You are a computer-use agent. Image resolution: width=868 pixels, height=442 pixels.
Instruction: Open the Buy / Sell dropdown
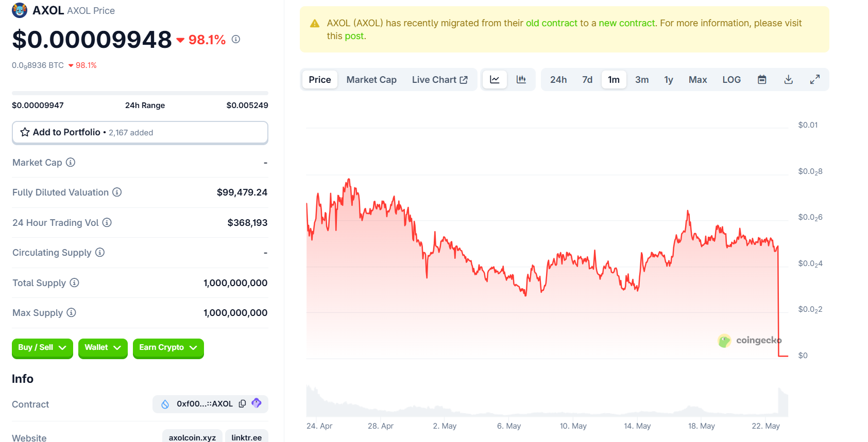[42, 348]
